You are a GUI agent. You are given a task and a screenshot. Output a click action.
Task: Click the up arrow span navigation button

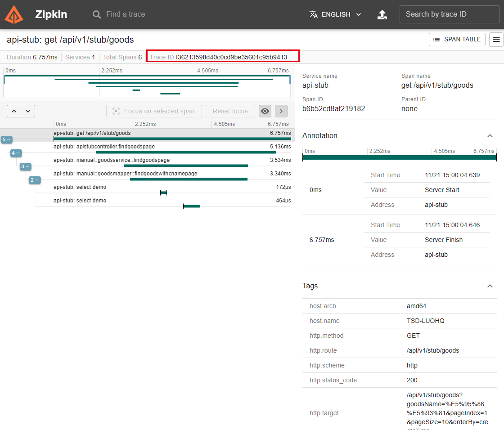14,111
